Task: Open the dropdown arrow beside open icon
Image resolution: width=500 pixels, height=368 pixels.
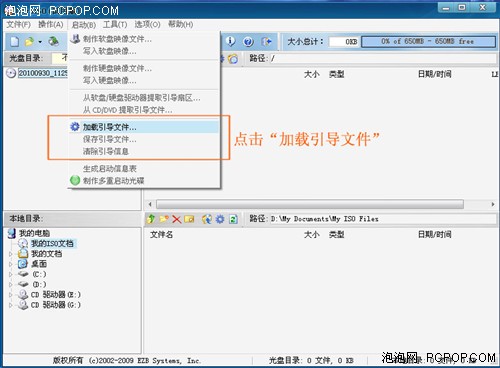Action: click(40, 42)
